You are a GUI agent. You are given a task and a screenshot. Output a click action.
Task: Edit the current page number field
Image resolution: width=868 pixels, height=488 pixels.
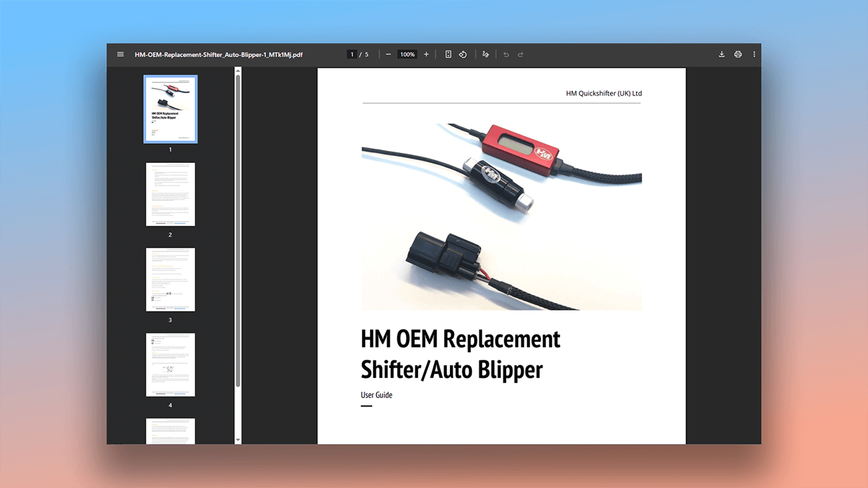coord(352,54)
